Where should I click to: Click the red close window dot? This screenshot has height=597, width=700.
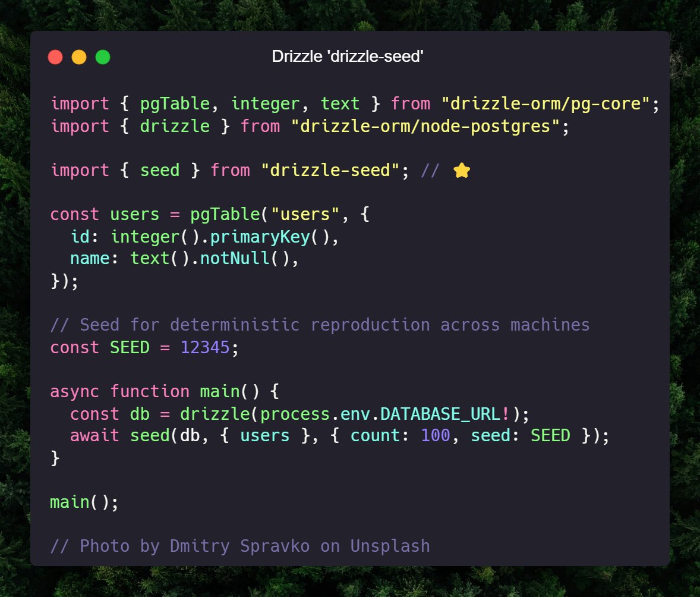[x=55, y=57]
